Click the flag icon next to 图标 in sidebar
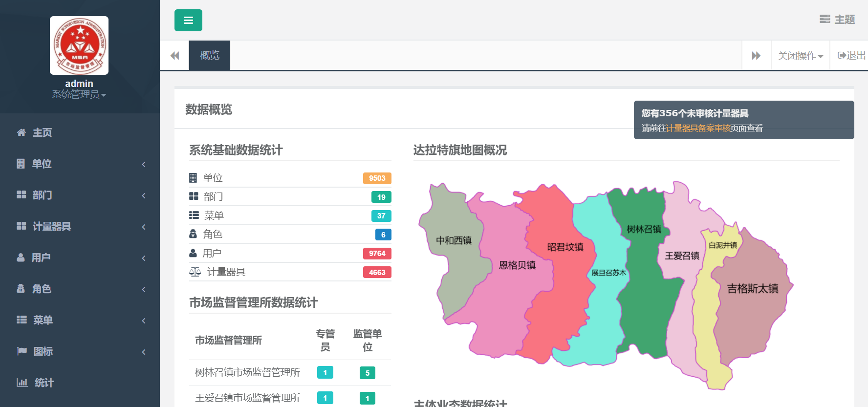Image resolution: width=868 pixels, height=407 pixels. [x=22, y=351]
